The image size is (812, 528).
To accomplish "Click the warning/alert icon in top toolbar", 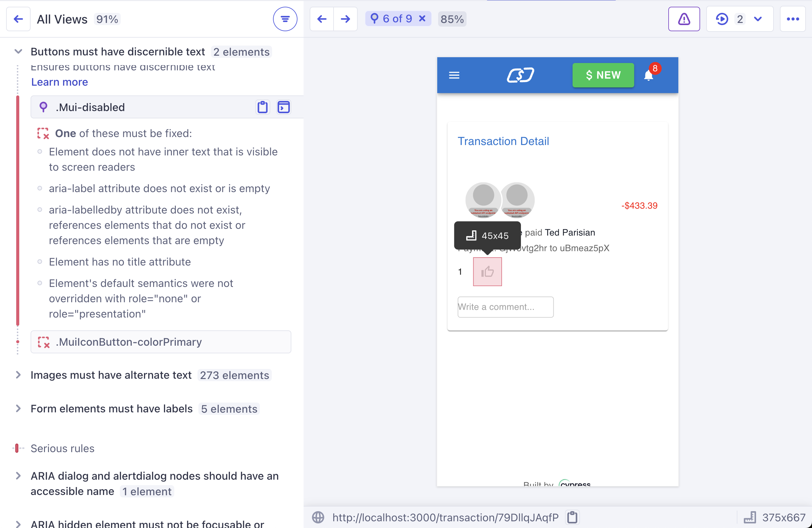I will (685, 19).
